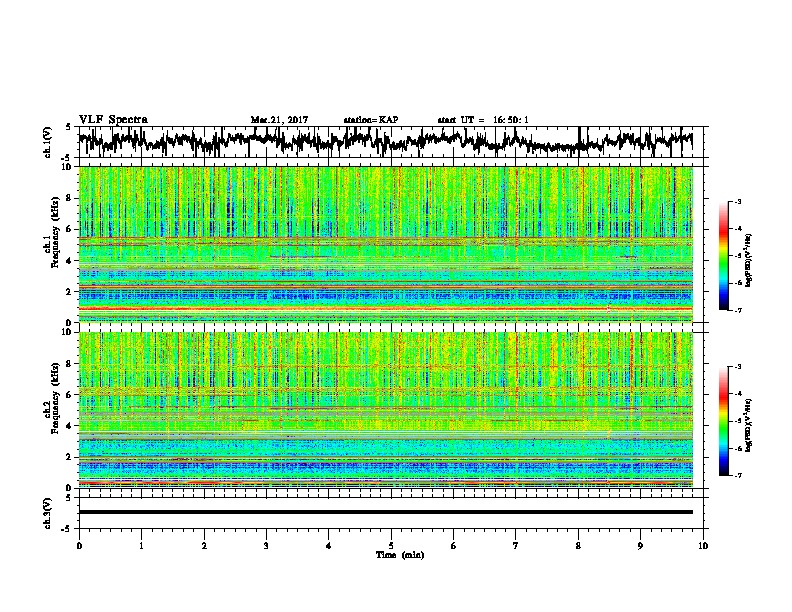Select the date text "Mar.21, 2017"

(x=279, y=120)
